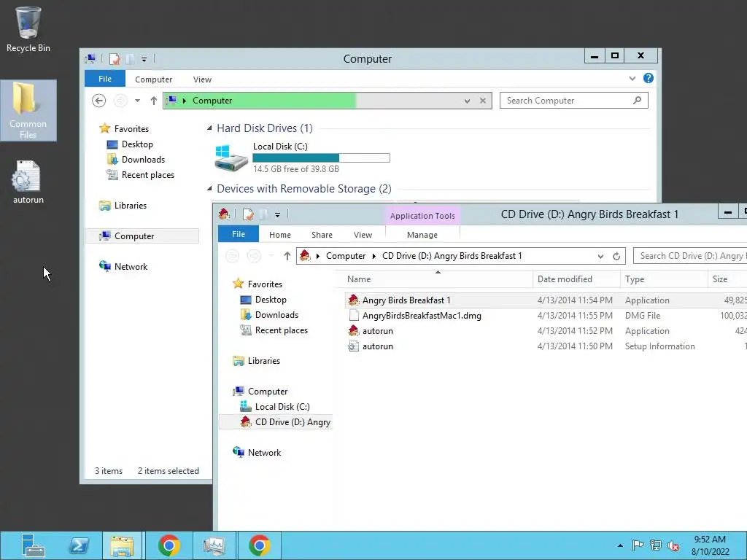This screenshot has width=747, height=560.
Task: Sort files by Date modified column
Action: pos(576,279)
